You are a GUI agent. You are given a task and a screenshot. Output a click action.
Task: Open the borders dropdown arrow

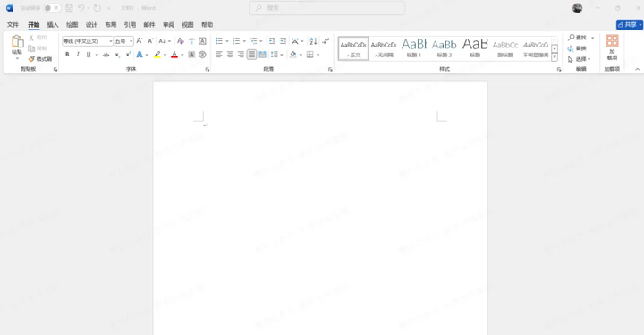coord(318,55)
